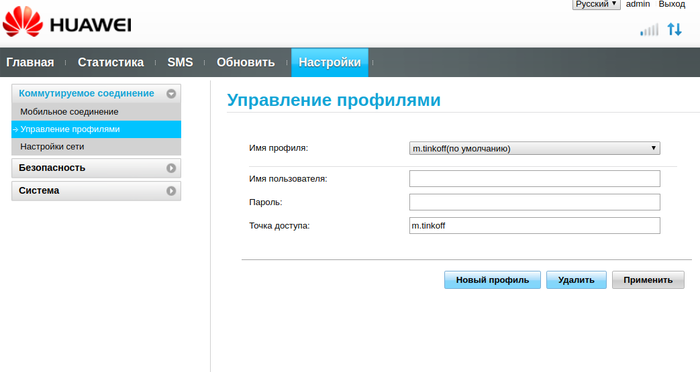This screenshot has height=372, width=700.
Task: Go to the Главная tab
Action: click(30, 62)
